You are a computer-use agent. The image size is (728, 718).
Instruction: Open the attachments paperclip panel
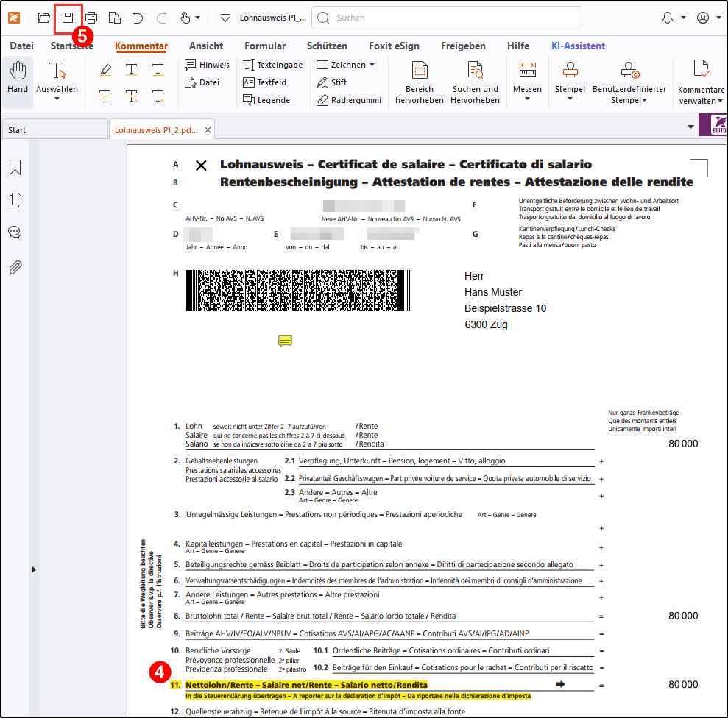pyautogui.click(x=15, y=267)
